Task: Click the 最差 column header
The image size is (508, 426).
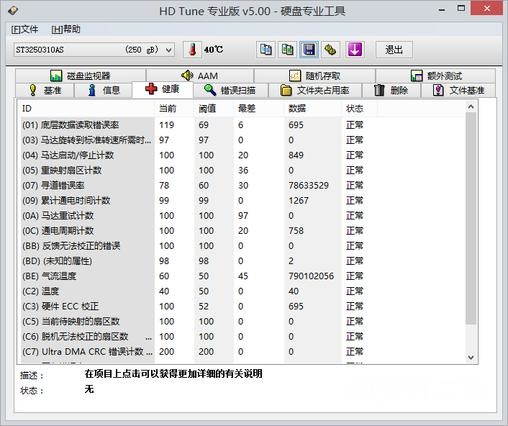Action: pos(259,108)
